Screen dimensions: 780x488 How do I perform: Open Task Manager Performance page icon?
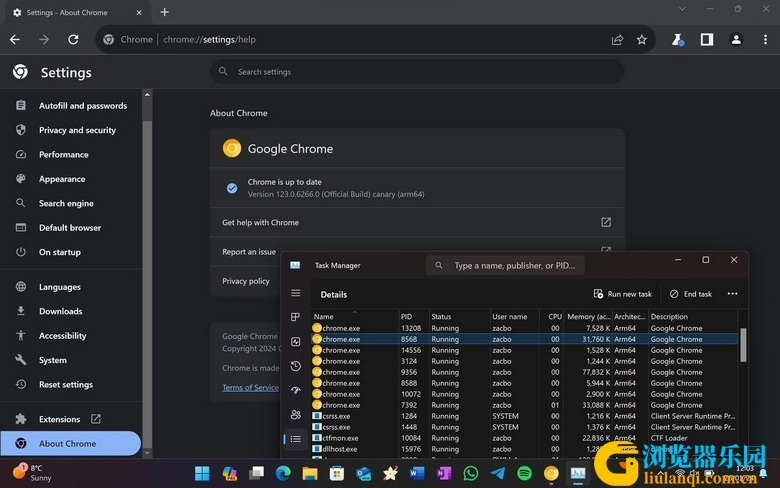295,341
